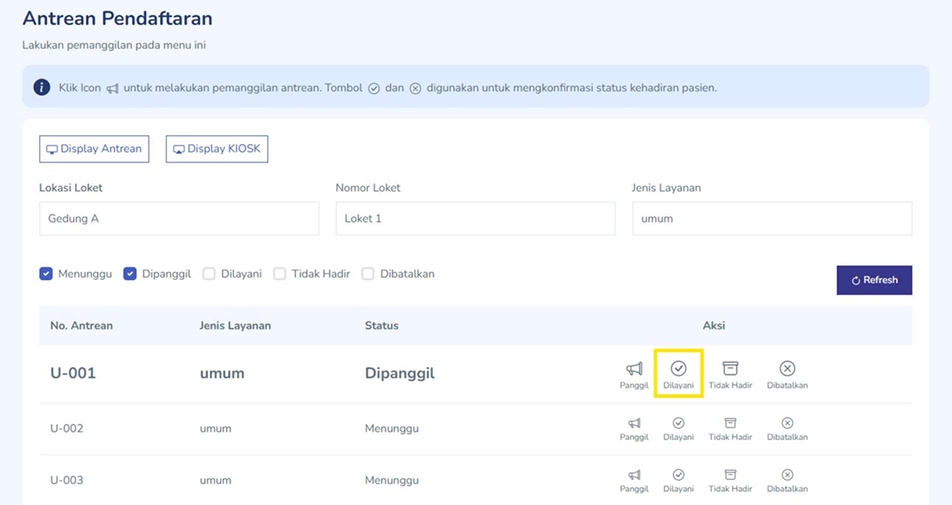Click the Status column header
Screen dimensions: 952x505
[x=381, y=325]
